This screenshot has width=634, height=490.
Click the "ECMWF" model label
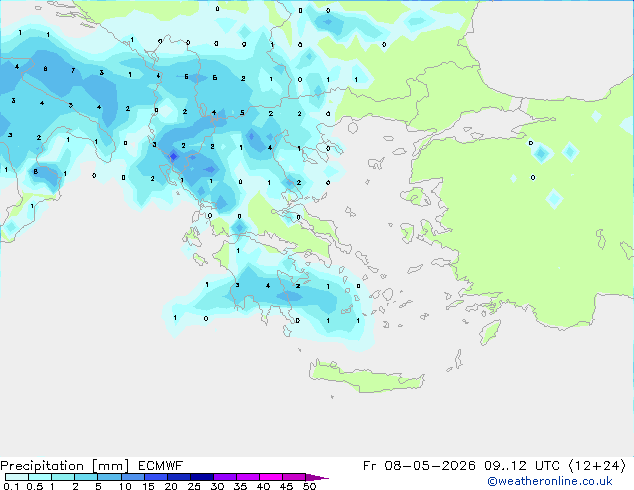[x=161, y=466]
